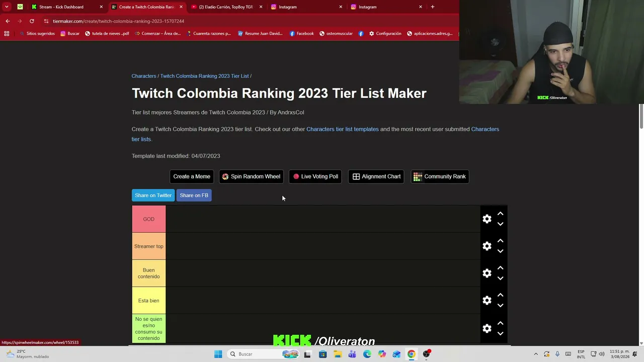Start a Live Voting Poll
The image size is (644, 362).
pos(315,176)
